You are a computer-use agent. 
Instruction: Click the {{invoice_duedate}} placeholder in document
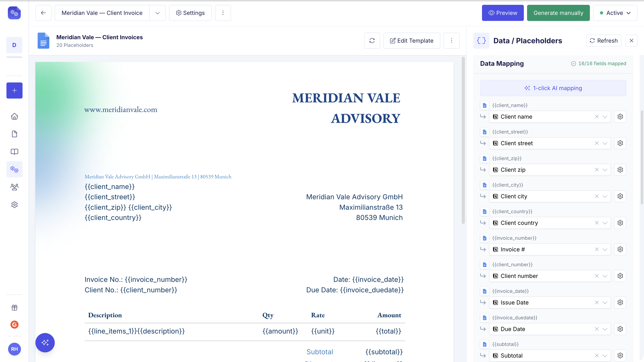point(372,290)
